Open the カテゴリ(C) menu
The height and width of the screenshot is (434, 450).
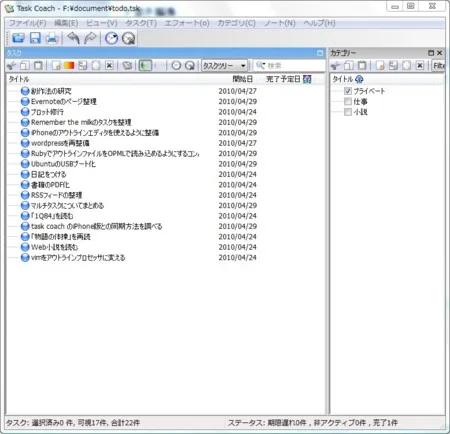pos(236,23)
